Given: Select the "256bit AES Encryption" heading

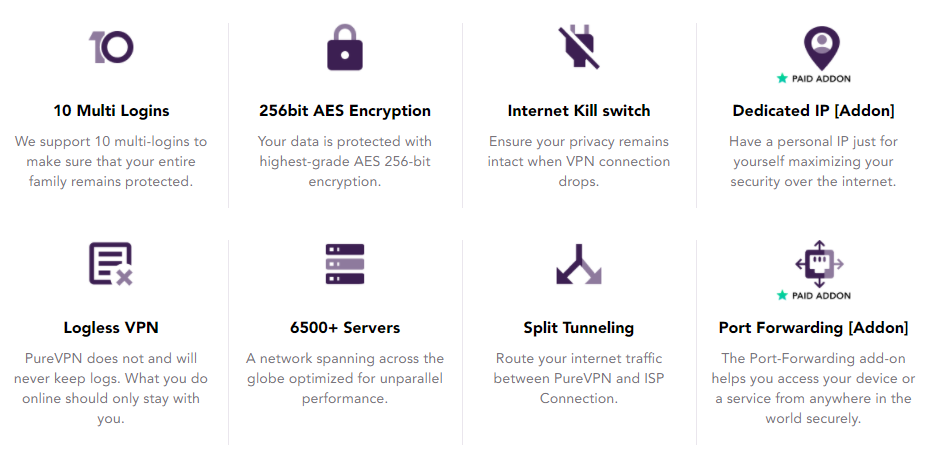Looking at the screenshot, I should [345, 111].
